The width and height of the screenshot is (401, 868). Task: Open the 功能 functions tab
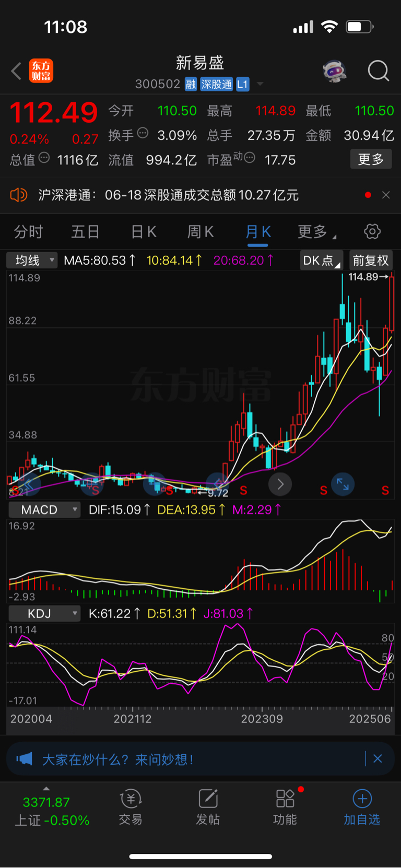click(x=285, y=807)
